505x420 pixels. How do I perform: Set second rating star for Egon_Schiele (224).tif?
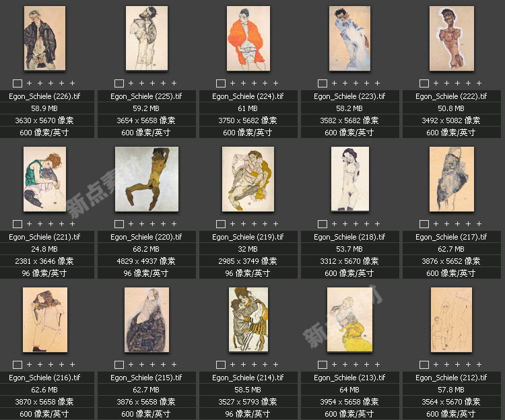point(244,83)
